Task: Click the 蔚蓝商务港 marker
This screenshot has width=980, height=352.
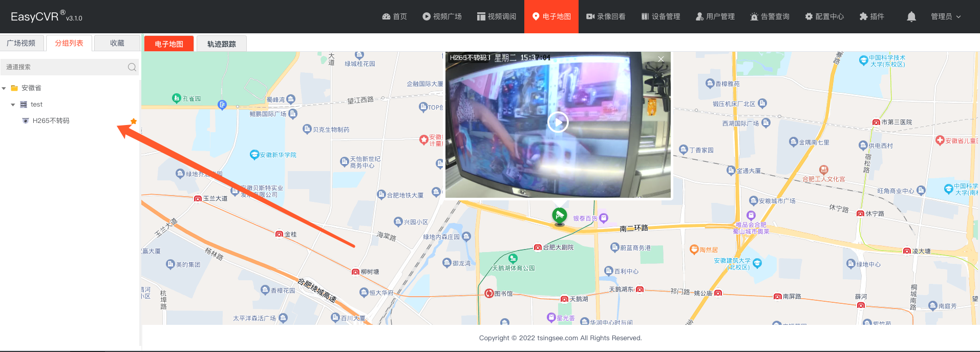Action: (x=615, y=247)
